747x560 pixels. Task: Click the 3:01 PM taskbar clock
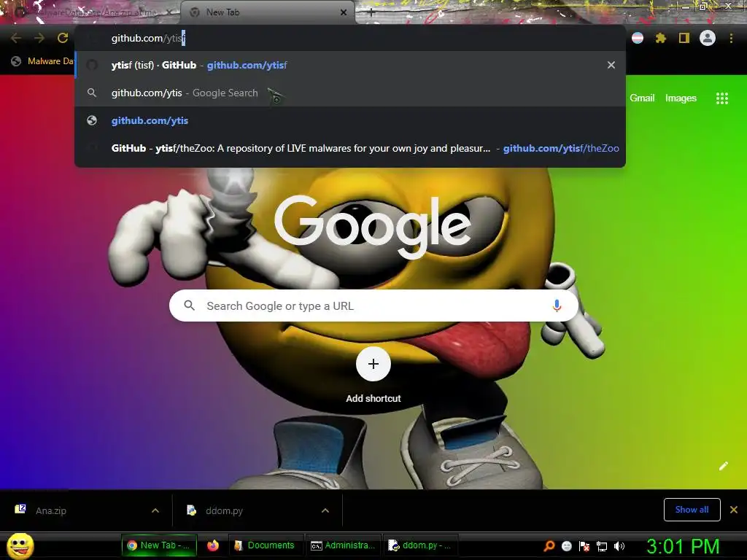(683, 546)
